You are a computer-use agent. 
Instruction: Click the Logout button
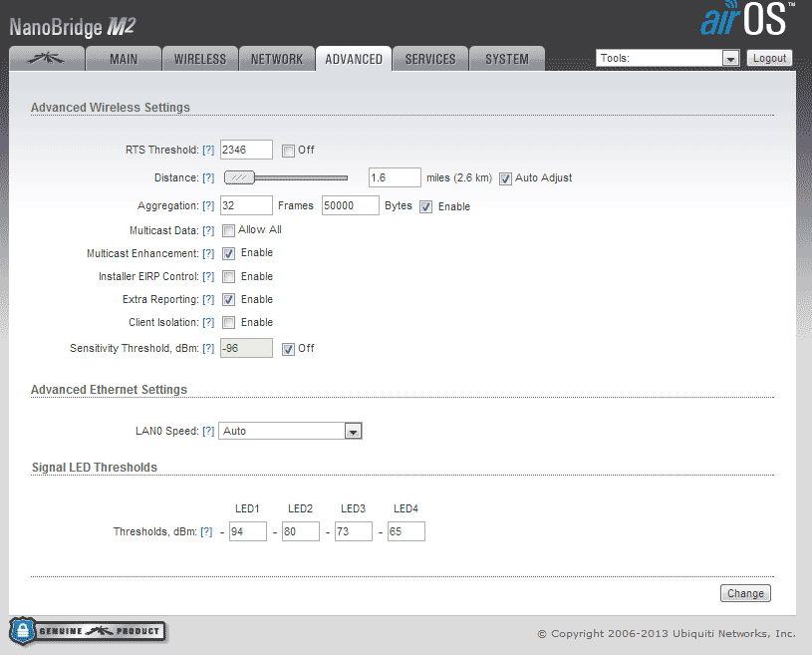(x=769, y=58)
